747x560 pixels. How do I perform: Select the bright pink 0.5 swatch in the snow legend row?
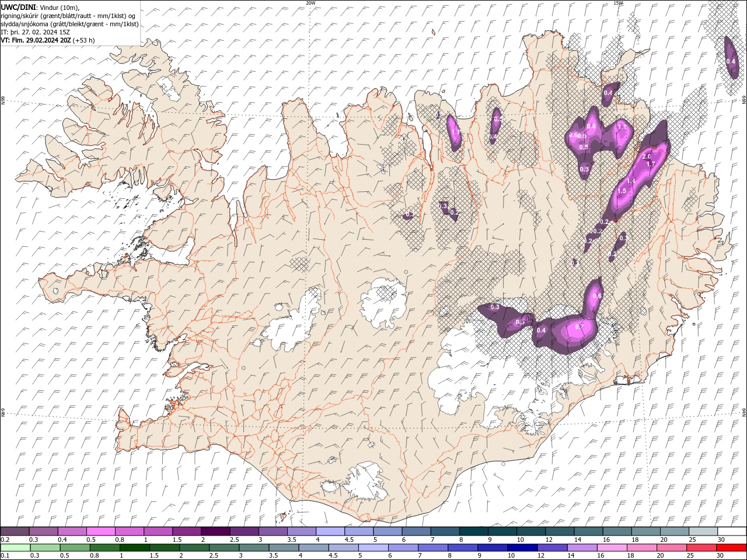click(x=100, y=531)
